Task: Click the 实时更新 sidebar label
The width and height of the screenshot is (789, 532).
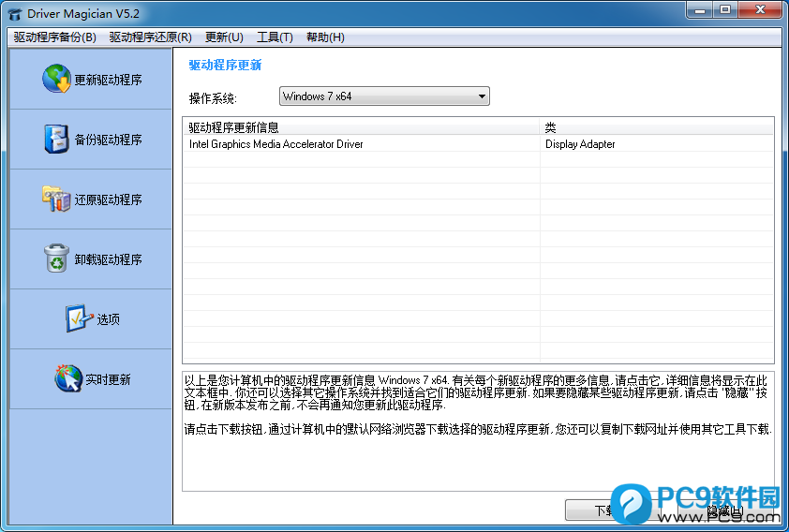Action: point(108,379)
